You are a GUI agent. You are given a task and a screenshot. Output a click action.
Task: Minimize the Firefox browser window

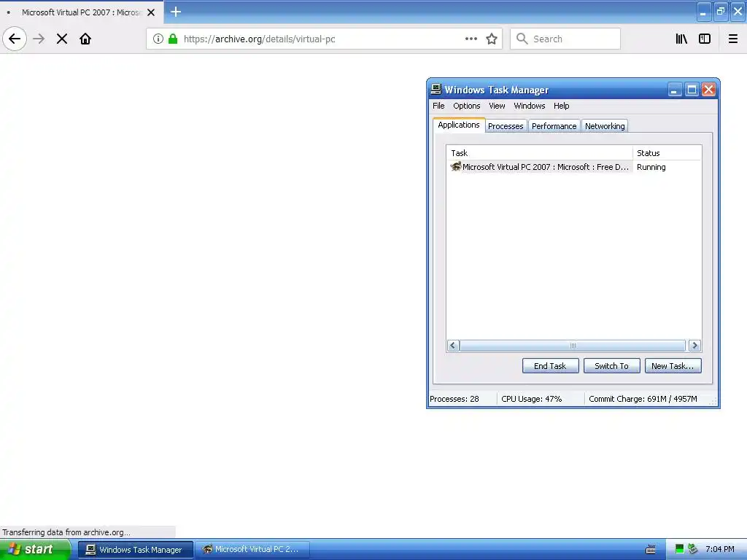point(704,12)
